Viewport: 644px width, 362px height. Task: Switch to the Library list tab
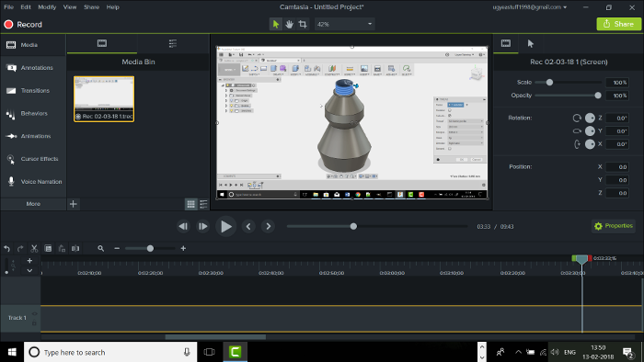point(173,43)
